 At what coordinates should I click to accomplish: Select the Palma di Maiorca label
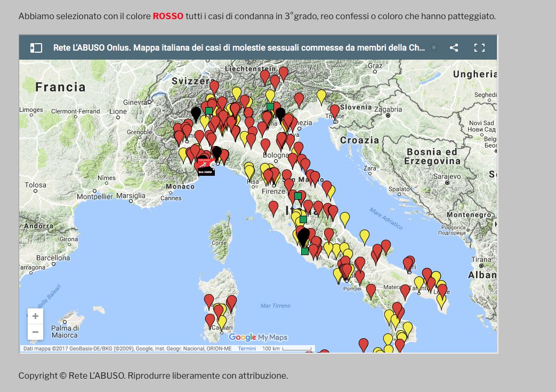65,332
